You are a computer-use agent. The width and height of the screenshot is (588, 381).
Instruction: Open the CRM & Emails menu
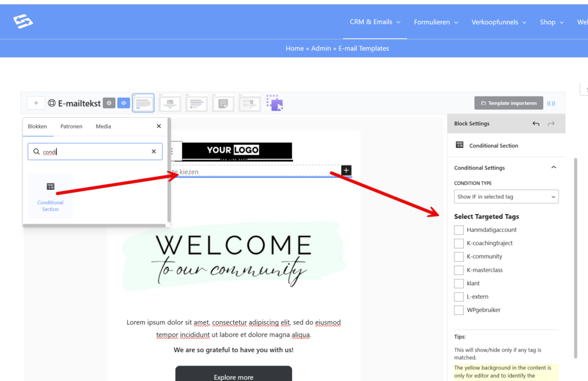click(375, 22)
